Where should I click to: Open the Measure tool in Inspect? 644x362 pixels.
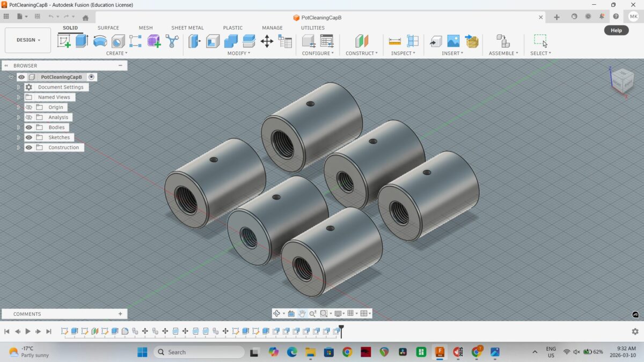395,41
